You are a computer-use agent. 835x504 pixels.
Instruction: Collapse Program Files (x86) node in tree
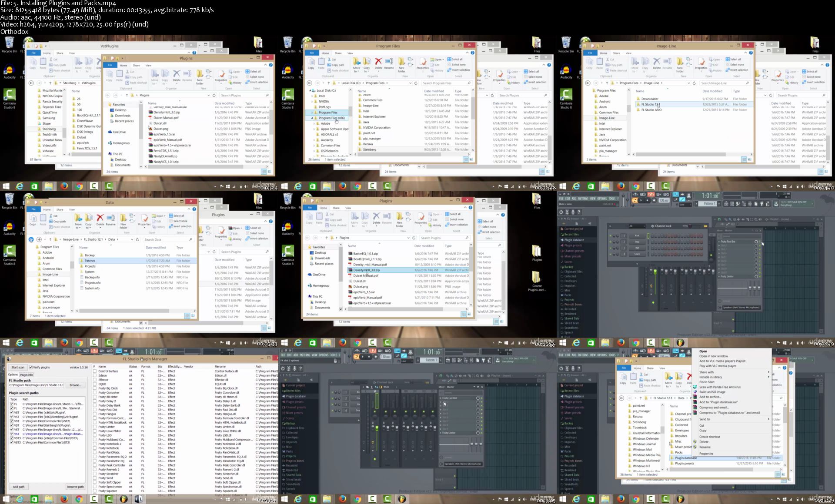pos(312,118)
